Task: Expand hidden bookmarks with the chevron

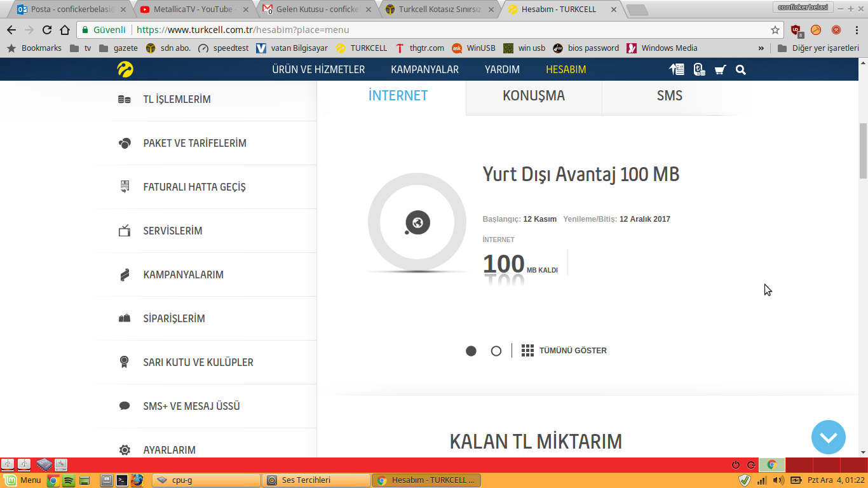Action: [761, 48]
